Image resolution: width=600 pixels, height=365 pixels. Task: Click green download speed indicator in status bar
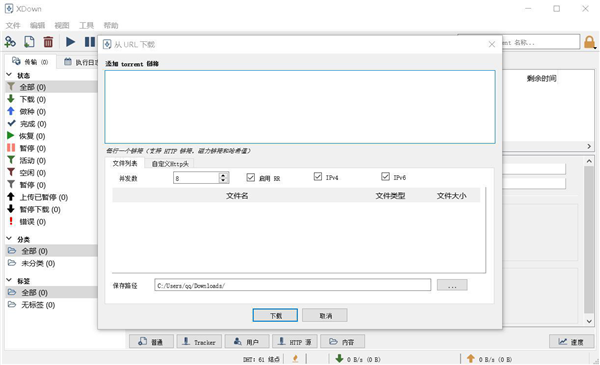pyautogui.click(x=358, y=359)
